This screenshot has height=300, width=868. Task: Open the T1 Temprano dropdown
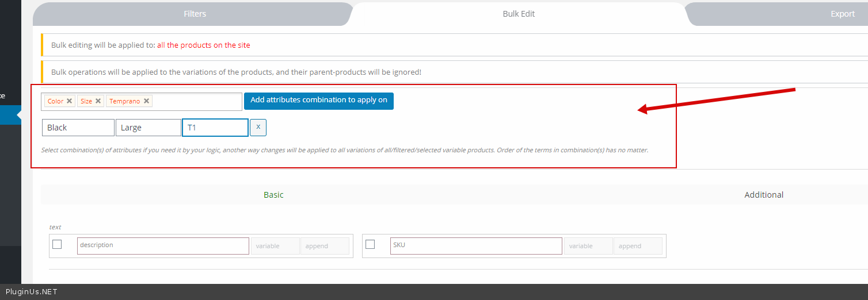[x=215, y=128]
